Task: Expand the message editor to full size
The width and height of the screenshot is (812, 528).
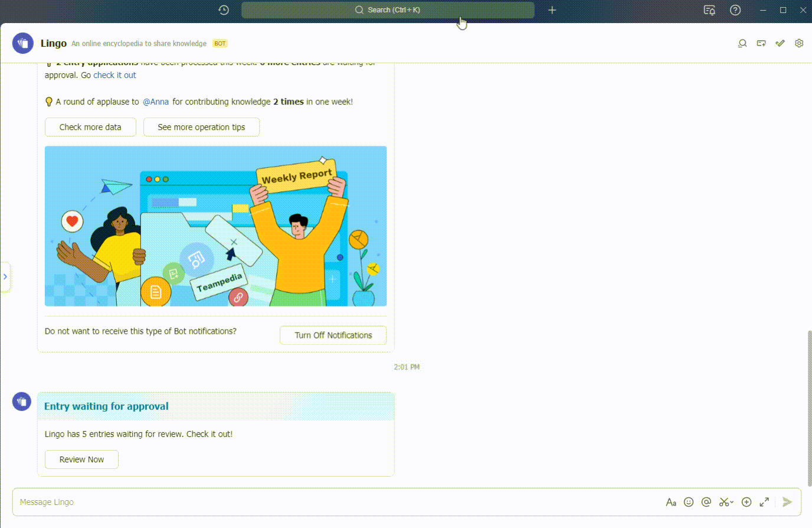Action: (x=764, y=502)
